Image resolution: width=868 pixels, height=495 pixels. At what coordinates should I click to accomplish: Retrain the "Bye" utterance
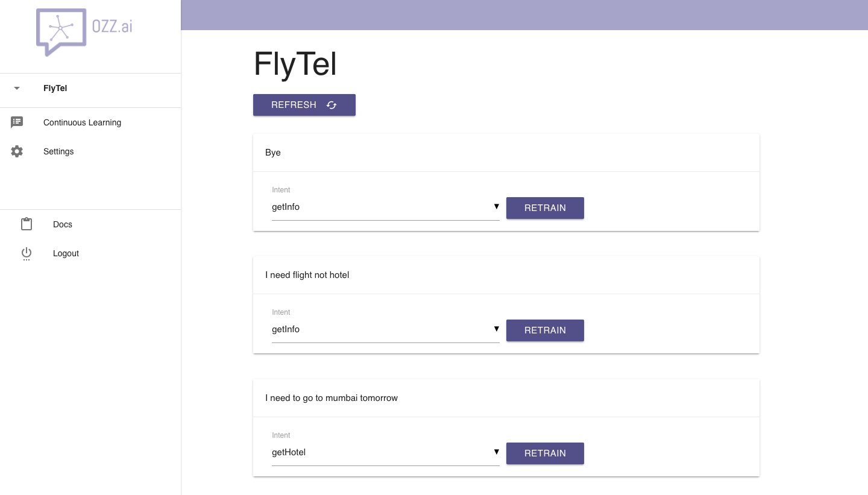tap(545, 208)
